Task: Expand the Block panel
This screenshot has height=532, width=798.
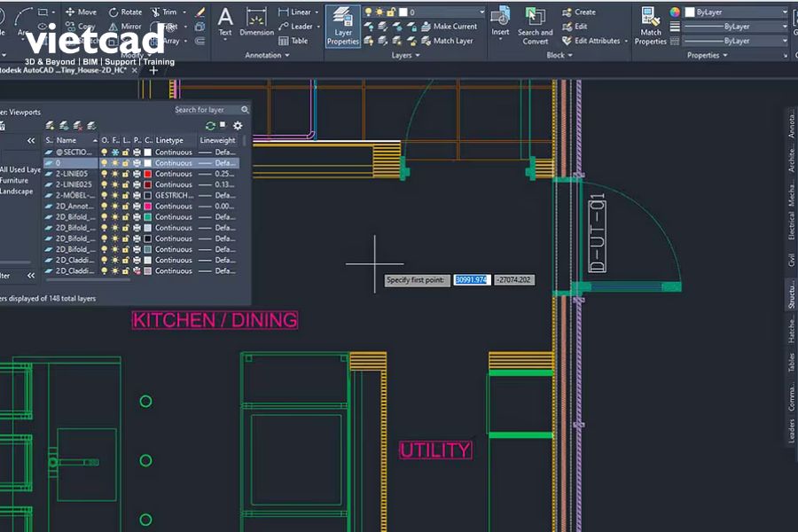Action: click(559, 55)
